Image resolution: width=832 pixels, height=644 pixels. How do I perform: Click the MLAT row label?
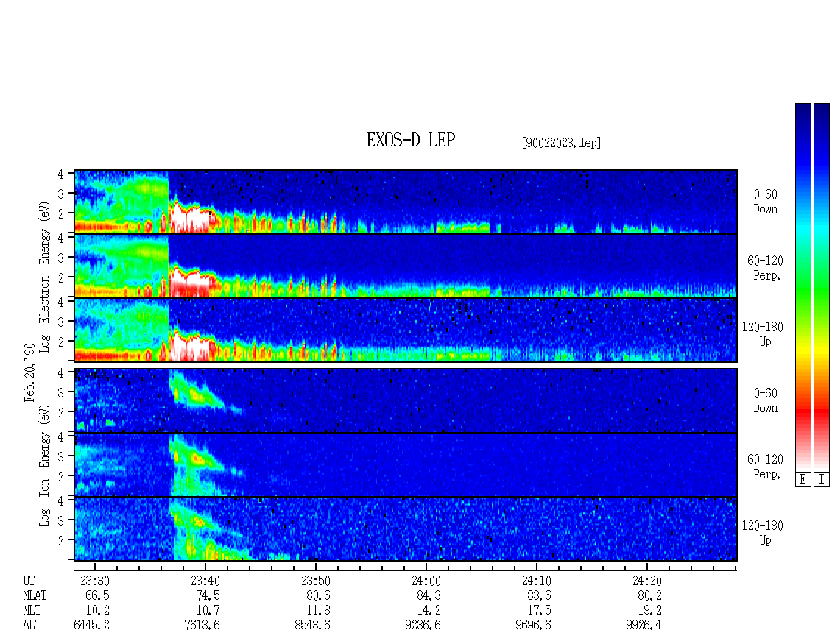[35, 595]
